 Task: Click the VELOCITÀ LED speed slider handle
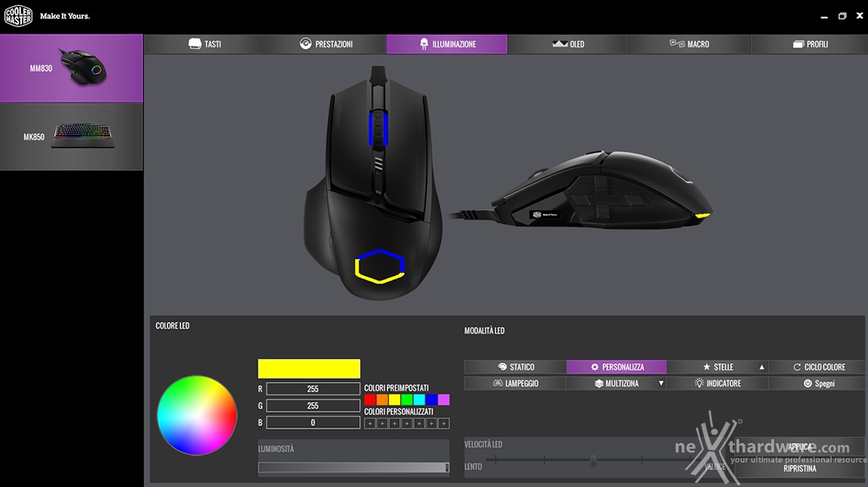tap(593, 460)
